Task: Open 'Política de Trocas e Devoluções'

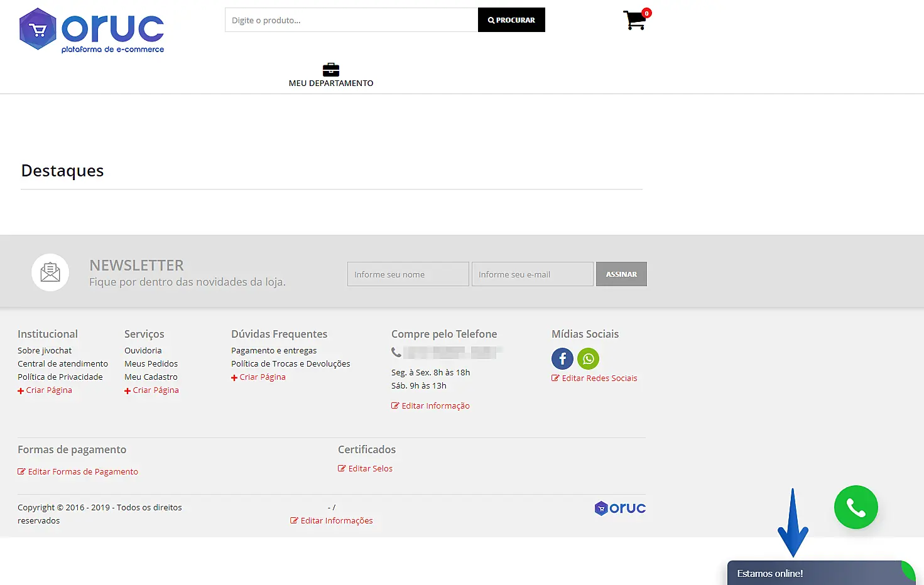Action: [x=290, y=363]
